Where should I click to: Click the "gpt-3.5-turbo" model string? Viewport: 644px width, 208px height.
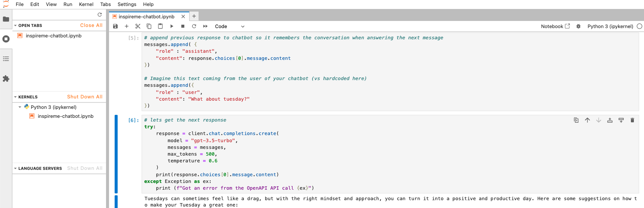click(x=213, y=141)
